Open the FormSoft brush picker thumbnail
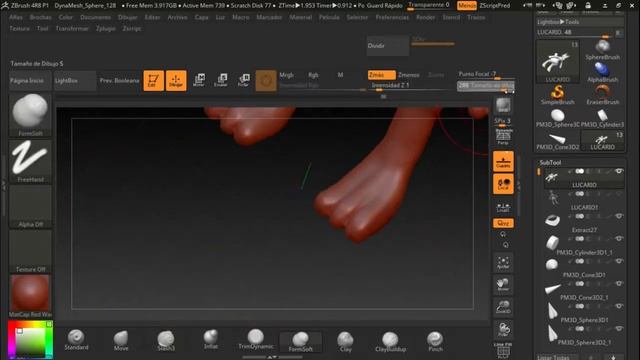 click(30, 114)
